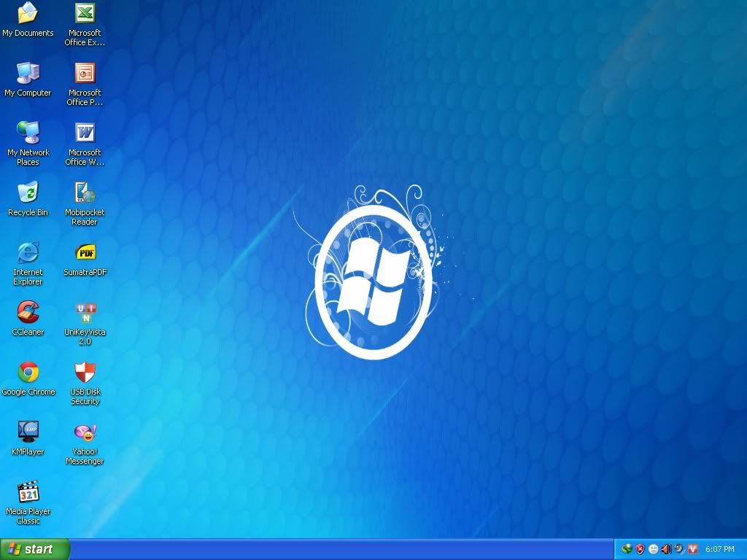Image resolution: width=747 pixels, height=560 pixels.
Task: Click the orange volume speaker tray icon
Action: [667, 549]
